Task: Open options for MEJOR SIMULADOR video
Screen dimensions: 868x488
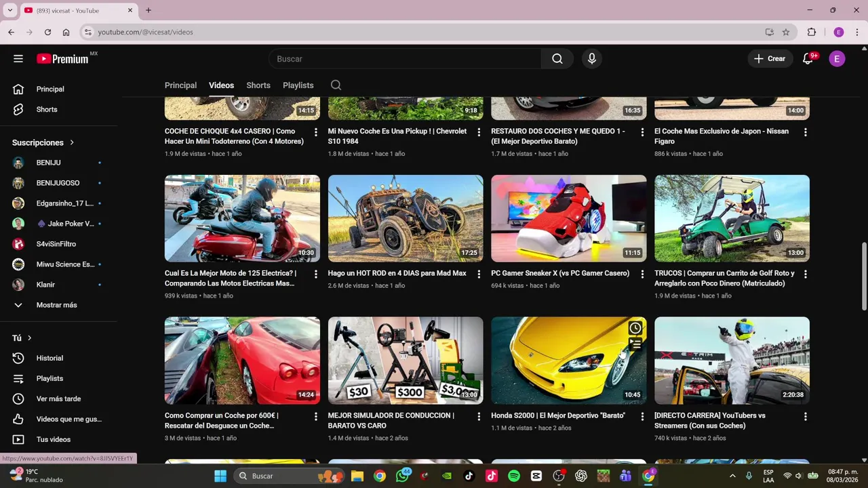Action: pyautogui.click(x=479, y=417)
